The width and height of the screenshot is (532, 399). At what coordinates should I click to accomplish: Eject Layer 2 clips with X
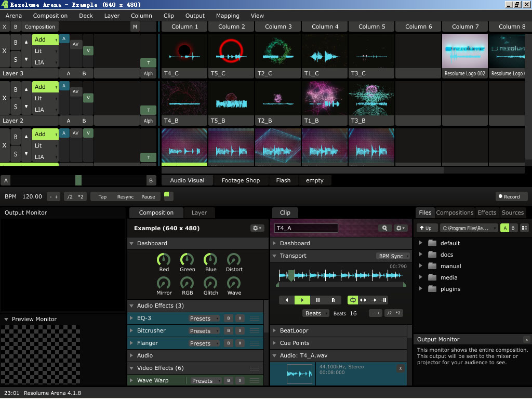[4, 98]
